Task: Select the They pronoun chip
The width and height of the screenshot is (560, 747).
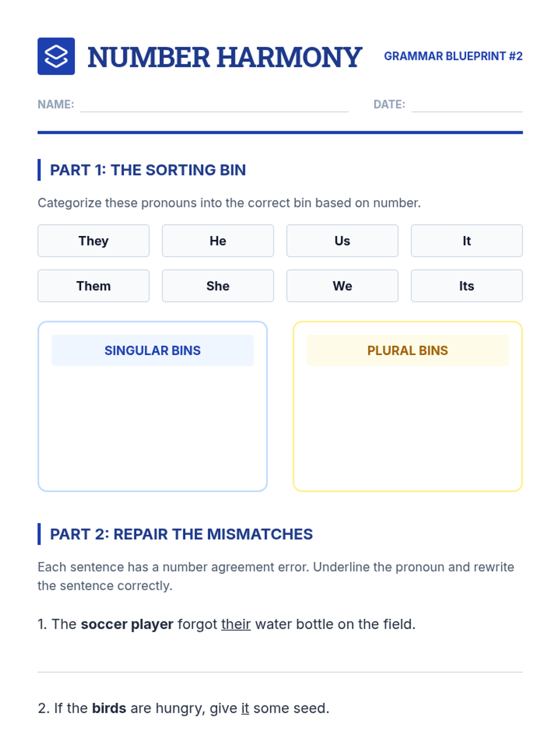Action: pyautogui.click(x=93, y=240)
